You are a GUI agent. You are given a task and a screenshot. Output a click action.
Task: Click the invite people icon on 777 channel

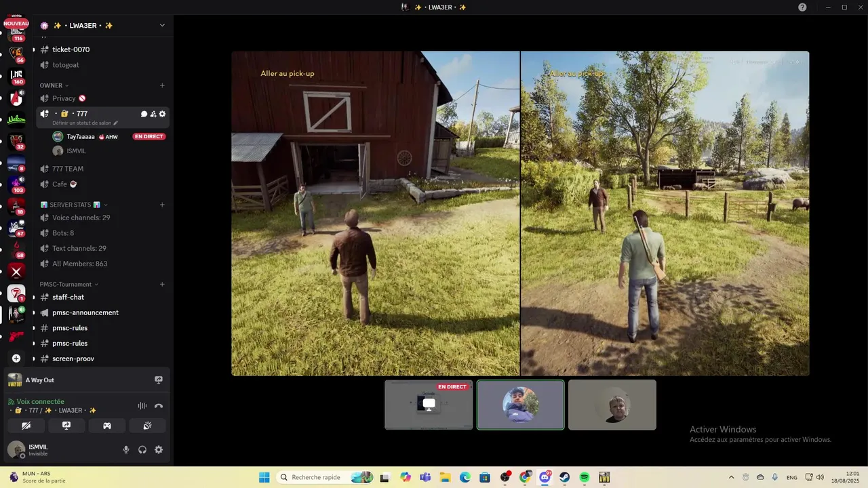point(153,114)
